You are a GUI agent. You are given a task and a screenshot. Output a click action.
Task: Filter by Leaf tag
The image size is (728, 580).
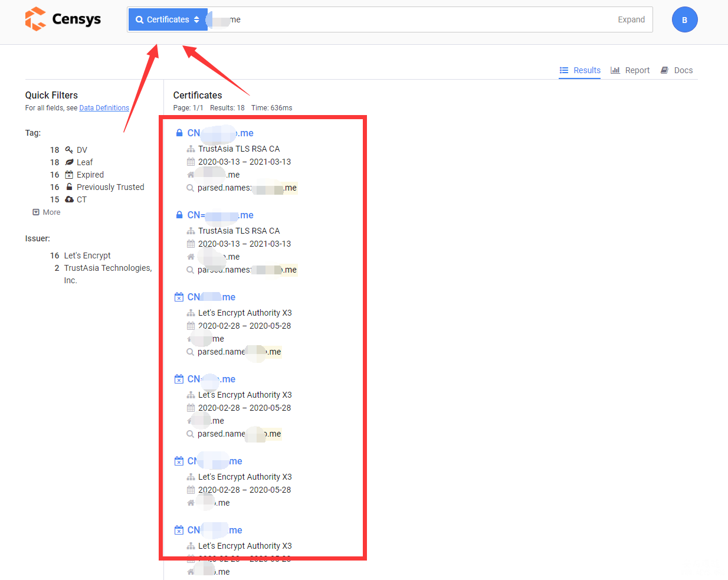(84, 162)
